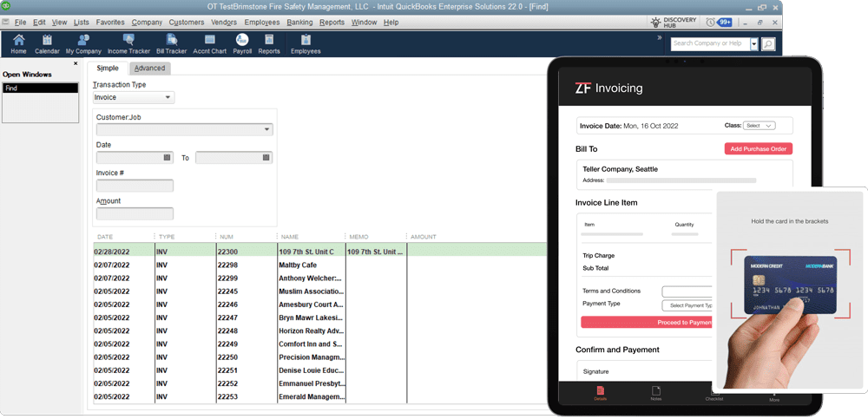Image resolution: width=868 pixels, height=419 pixels.
Task: Select the Horizon Realty invoice row
Action: (319, 331)
